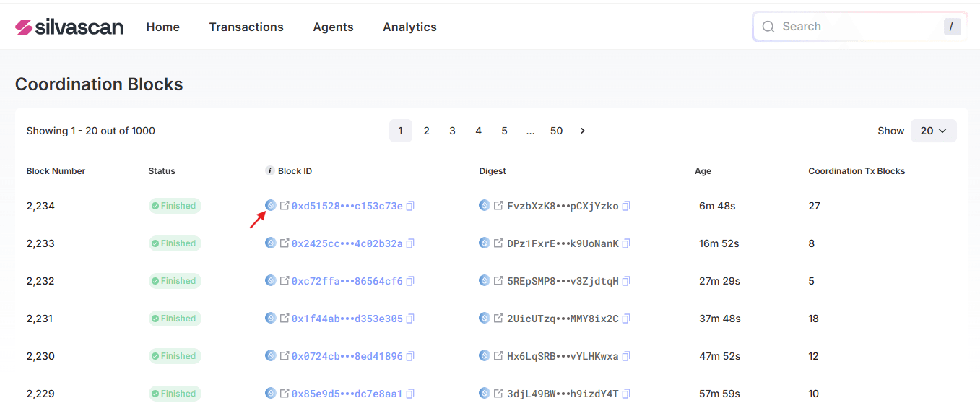Copy digest Hx6LqSRB•••vYLHKwxa
This screenshot has height=416, width=980.
(x=626, y=356)
